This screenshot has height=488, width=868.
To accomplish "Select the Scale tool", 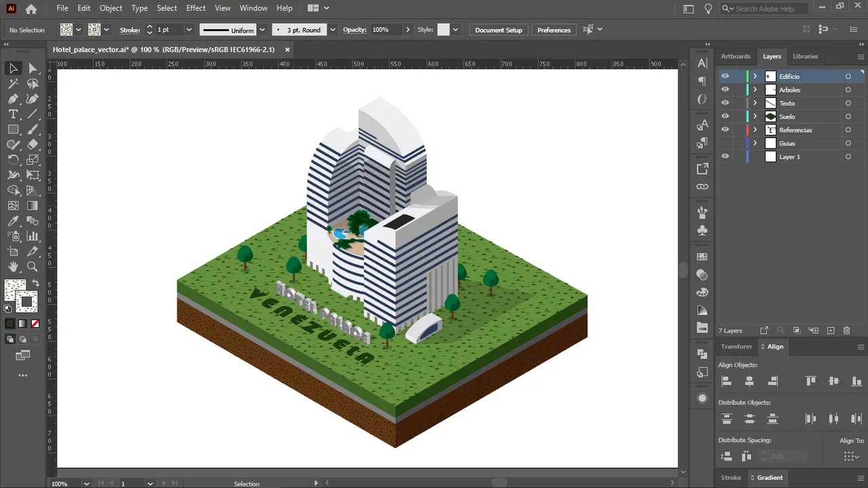I will 33,160.
